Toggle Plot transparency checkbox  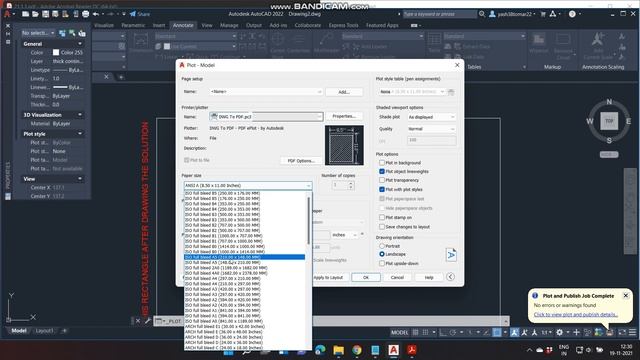tap(382, 180)
